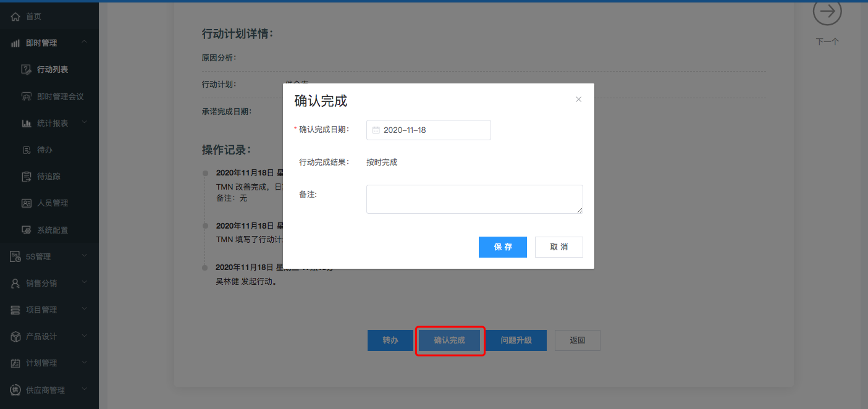Viewport: 868px width, 409px height.
Task: Open the 产品设计 menu item
Action: (x=41, y=336)
